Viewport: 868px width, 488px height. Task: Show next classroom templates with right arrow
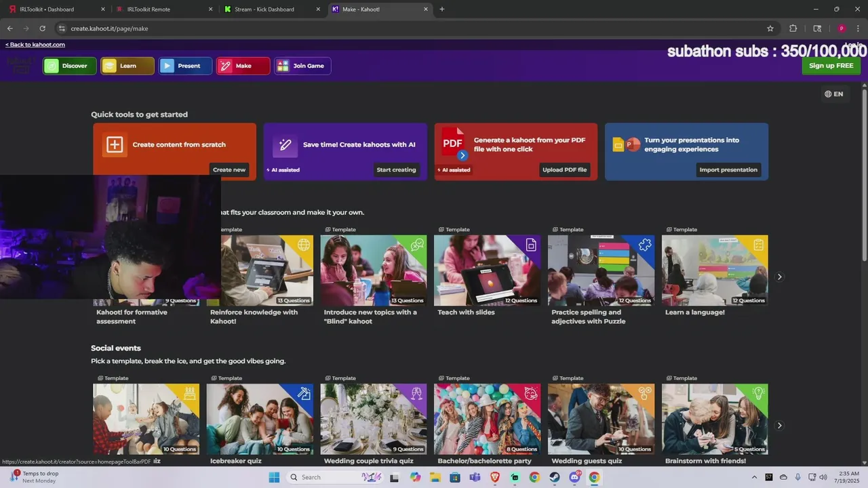click(x=779, y=277)
